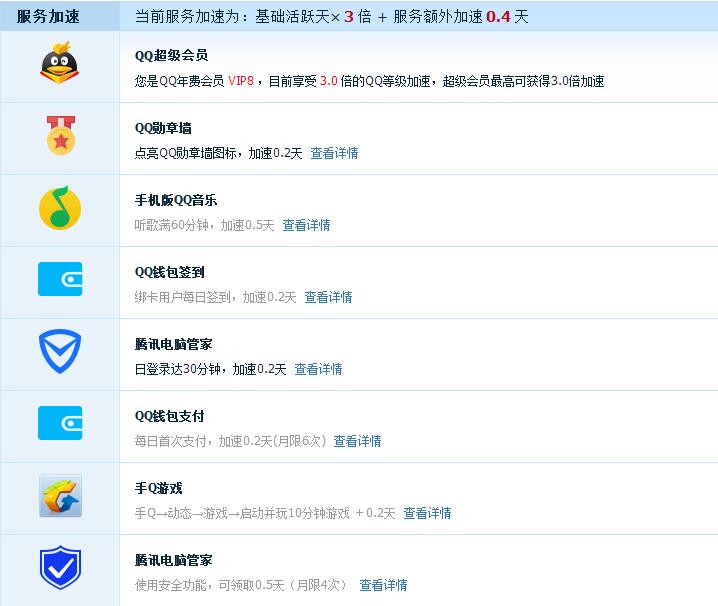
Task: Click the text 日登录达30分钟，加速0.2天
Action: [x=210, y=369]
